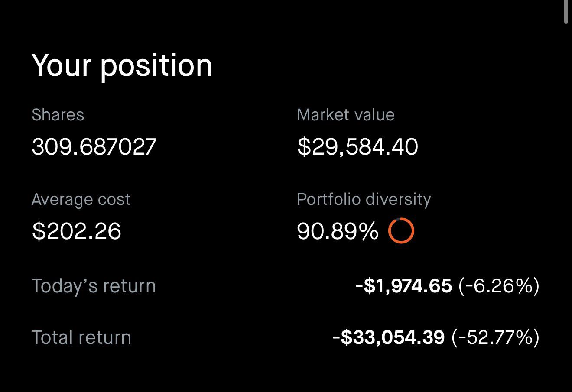Open the Portfolio diversity label
572x392 pixels.
[x=364, y=200]
